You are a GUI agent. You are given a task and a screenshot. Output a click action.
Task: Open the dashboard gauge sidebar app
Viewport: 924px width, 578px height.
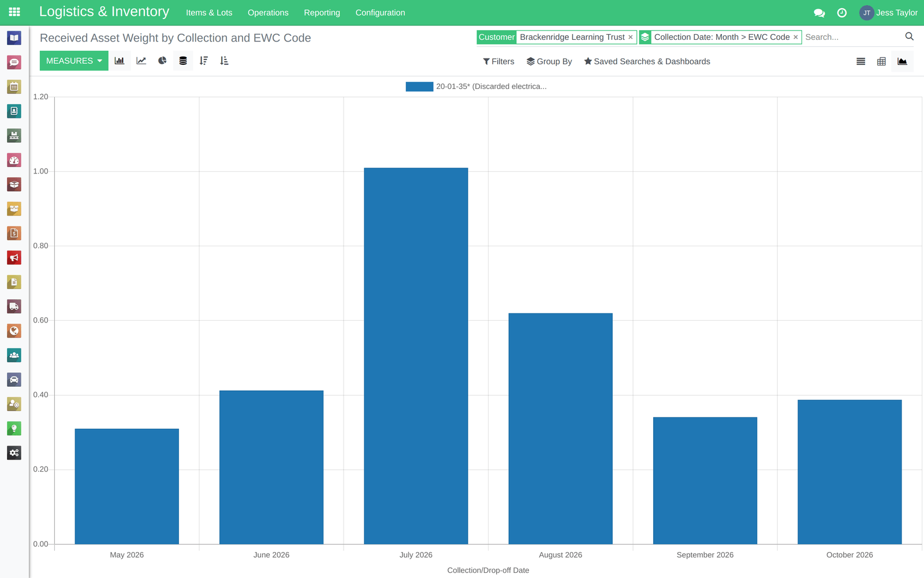click(x=14, y=160)
